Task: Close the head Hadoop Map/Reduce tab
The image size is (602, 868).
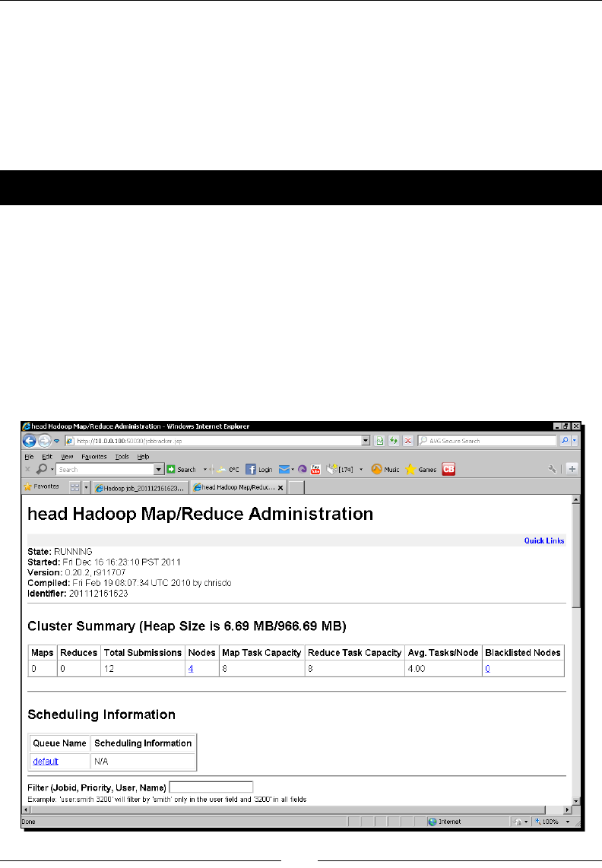Action: coord(280,488)
